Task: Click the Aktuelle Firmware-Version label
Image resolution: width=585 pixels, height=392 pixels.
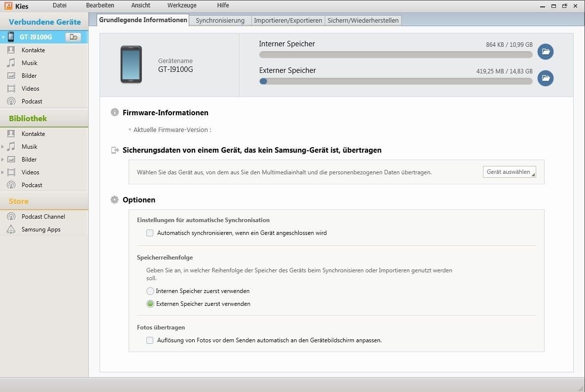Action: pyautogui.click(x=172, y=130)
